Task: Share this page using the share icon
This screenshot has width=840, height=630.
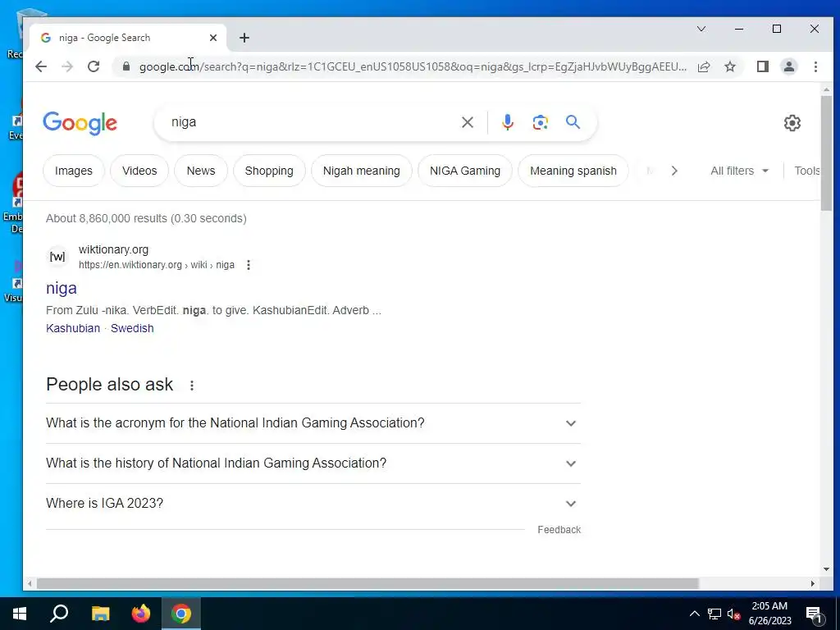Action: (704, 66)
